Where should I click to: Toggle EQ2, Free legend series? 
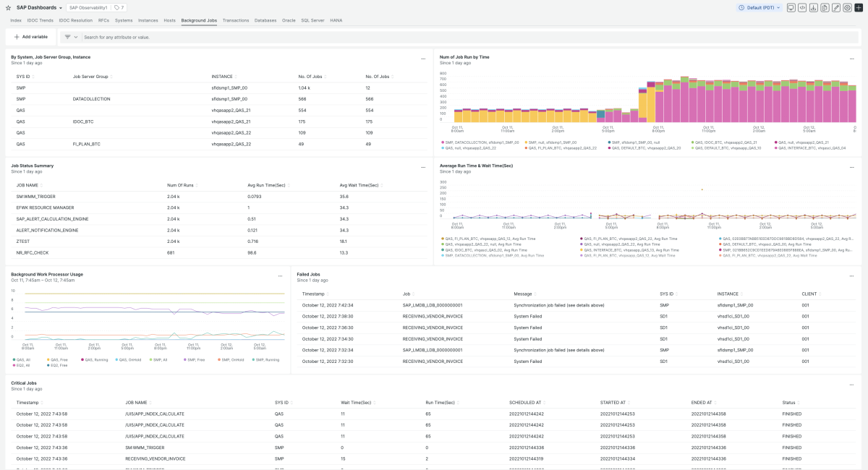(x=58, y=365)
